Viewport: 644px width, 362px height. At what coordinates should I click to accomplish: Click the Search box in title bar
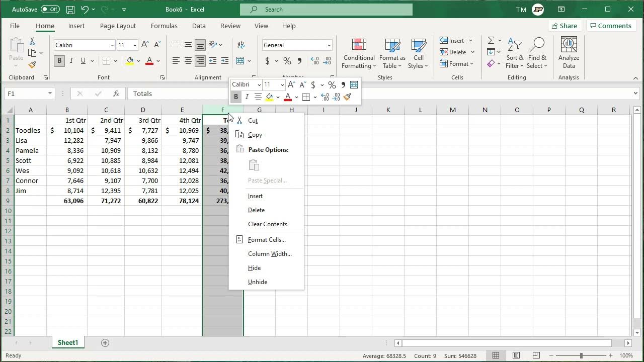point(326,10)
